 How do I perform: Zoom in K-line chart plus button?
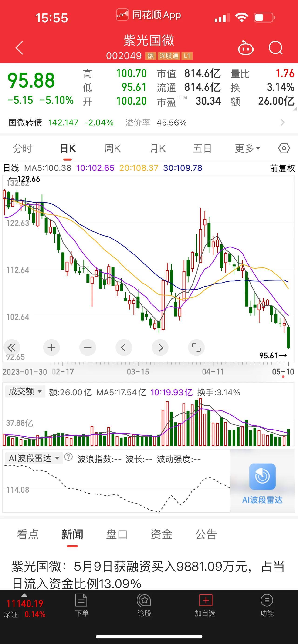coord(51,347)
